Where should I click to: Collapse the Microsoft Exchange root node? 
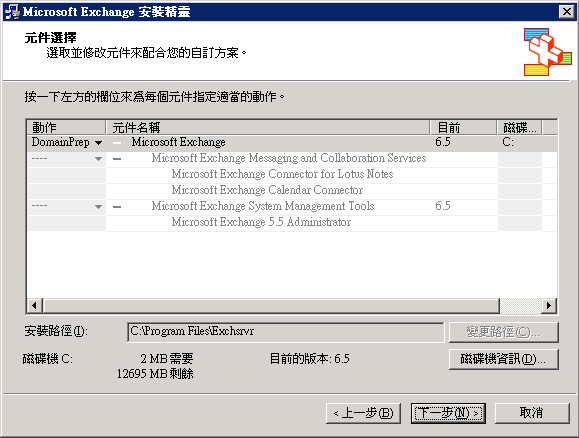pyautogui.click(x=117, y=143)
